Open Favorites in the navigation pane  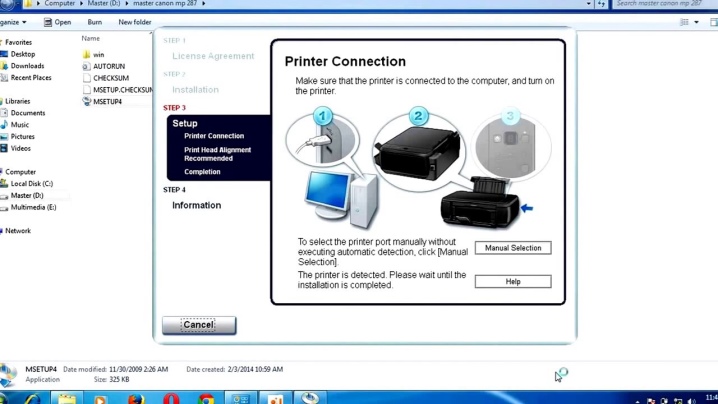click(x=18, y=42)
